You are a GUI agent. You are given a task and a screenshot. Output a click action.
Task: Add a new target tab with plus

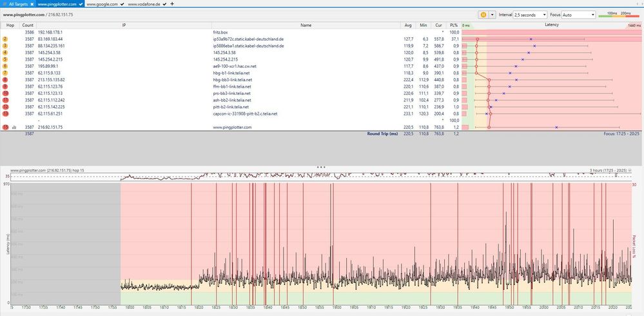(172, 4)
